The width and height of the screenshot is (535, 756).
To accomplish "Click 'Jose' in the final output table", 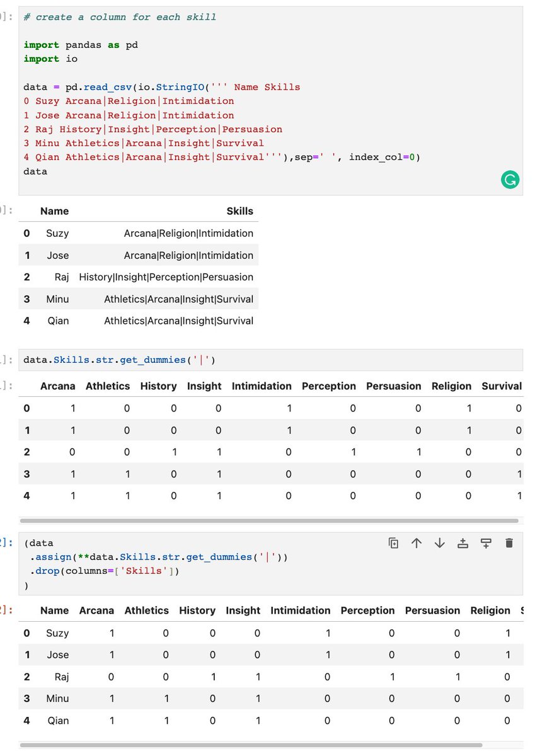I will 58,655.
